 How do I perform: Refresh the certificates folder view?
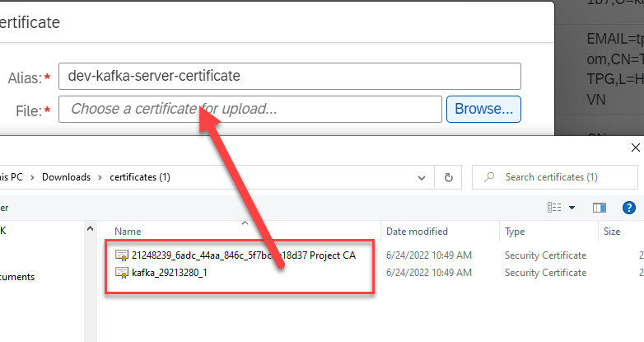(x=448, y=177)
